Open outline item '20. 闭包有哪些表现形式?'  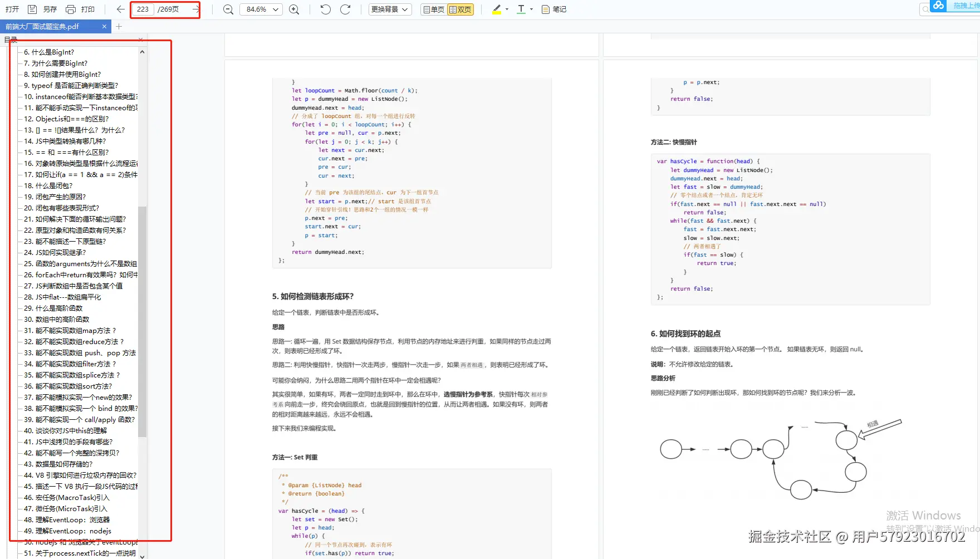tap(62, 208)
